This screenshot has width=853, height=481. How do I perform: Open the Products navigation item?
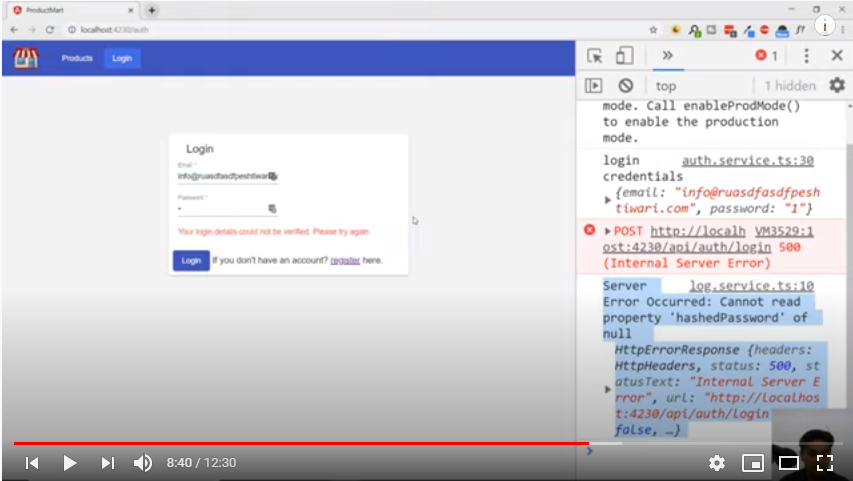point(77,59)
